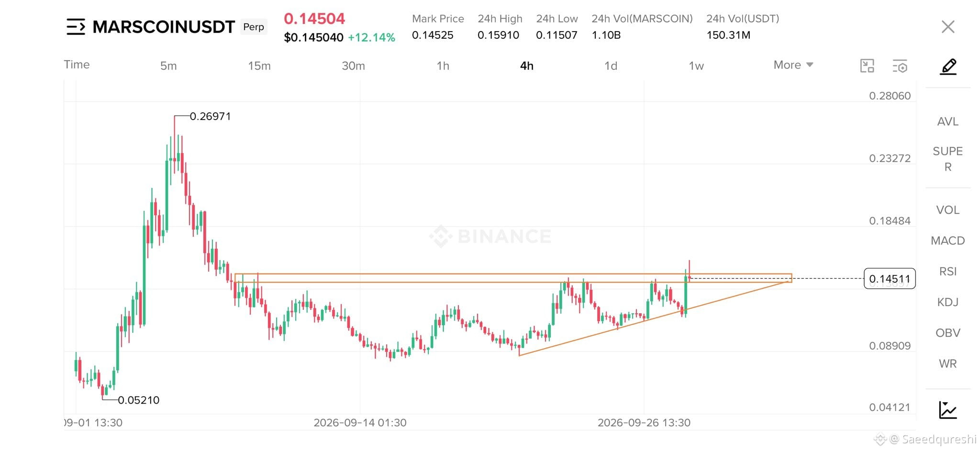The image size is (980, 451).
Task: Open the line chart icon at bottom right
Action: tap(947, 410)
